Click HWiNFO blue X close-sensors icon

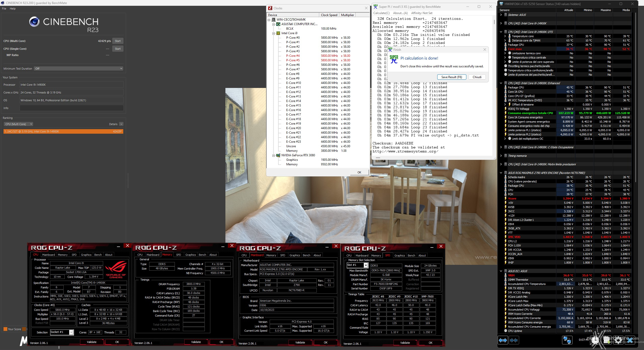click(630, 340)
